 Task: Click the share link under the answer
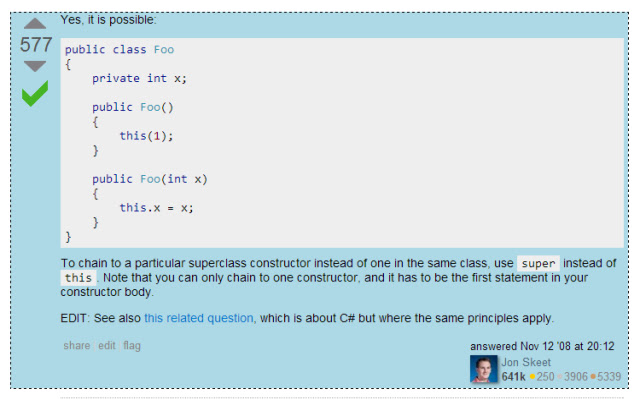(77, 345)
